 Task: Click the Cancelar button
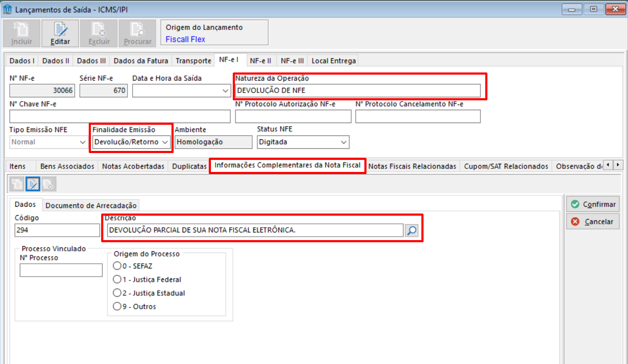[593, 222]
